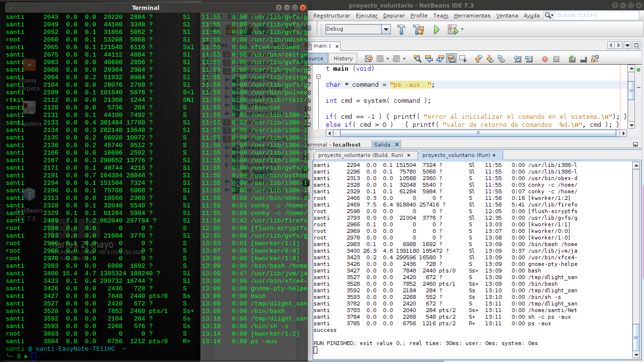Toggle rectangular selection mode
The image size is (644, 362).
click(x=463, y=59)
